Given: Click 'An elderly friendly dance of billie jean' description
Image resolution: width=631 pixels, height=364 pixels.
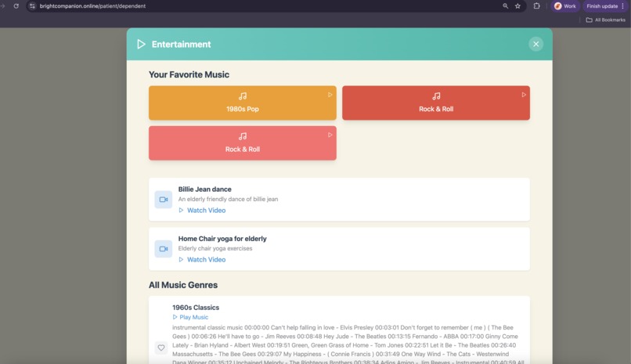Looking at the screenshot, I should point(228,199).
